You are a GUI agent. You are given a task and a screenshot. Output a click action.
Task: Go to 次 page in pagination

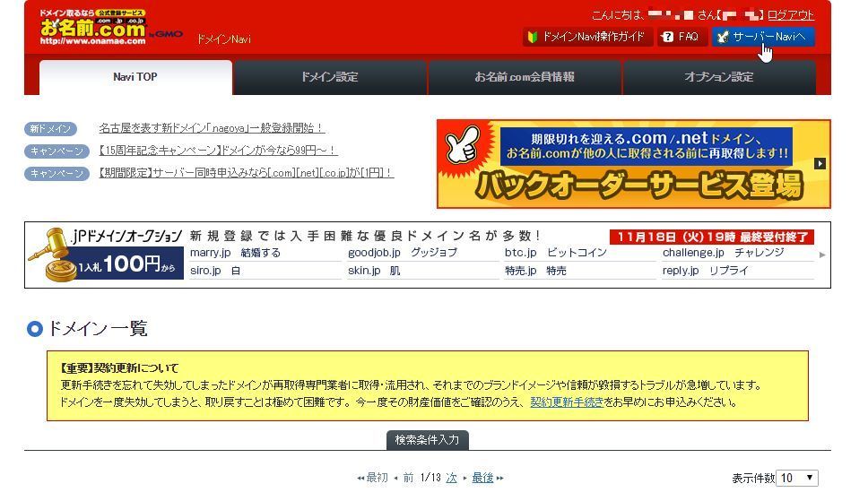pos(451,478)
